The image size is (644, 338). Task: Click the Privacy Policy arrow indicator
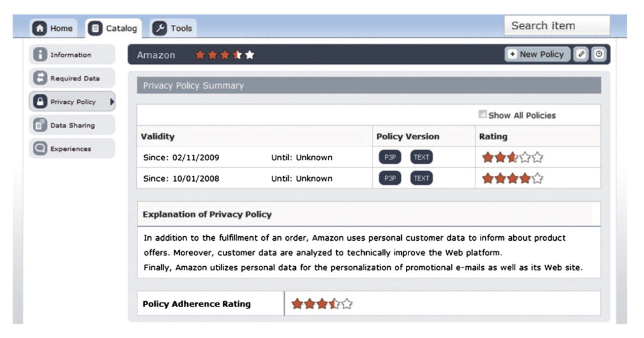pyautogui.click(x=112, y=102)
